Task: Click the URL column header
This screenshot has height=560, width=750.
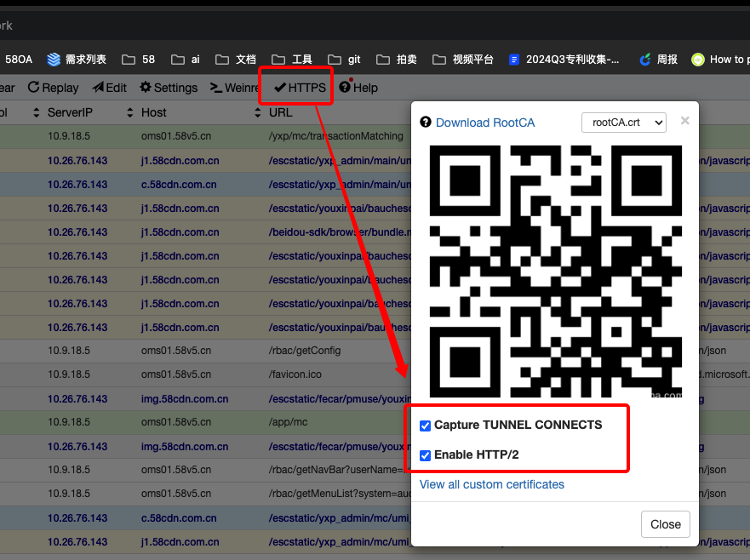Action: 280,112
